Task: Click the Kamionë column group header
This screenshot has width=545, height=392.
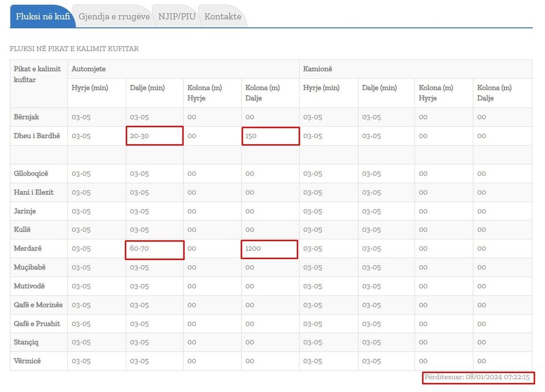Action: coord(319,69)
